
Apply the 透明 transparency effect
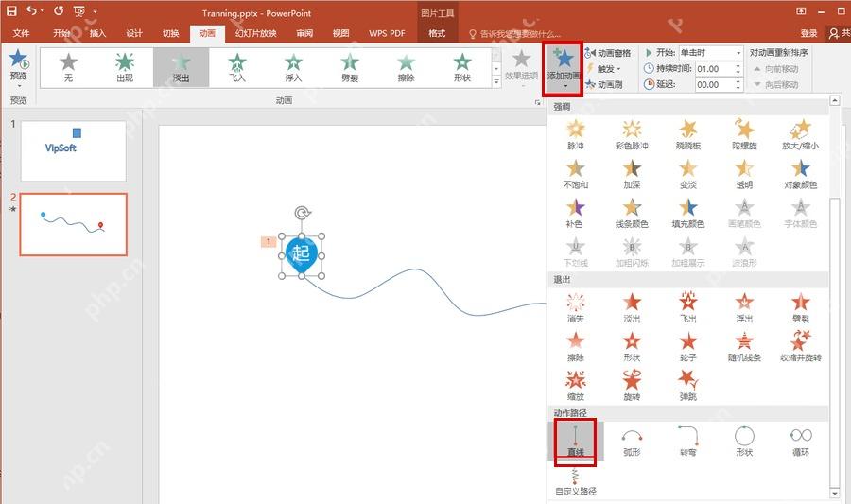coord(744,174)
